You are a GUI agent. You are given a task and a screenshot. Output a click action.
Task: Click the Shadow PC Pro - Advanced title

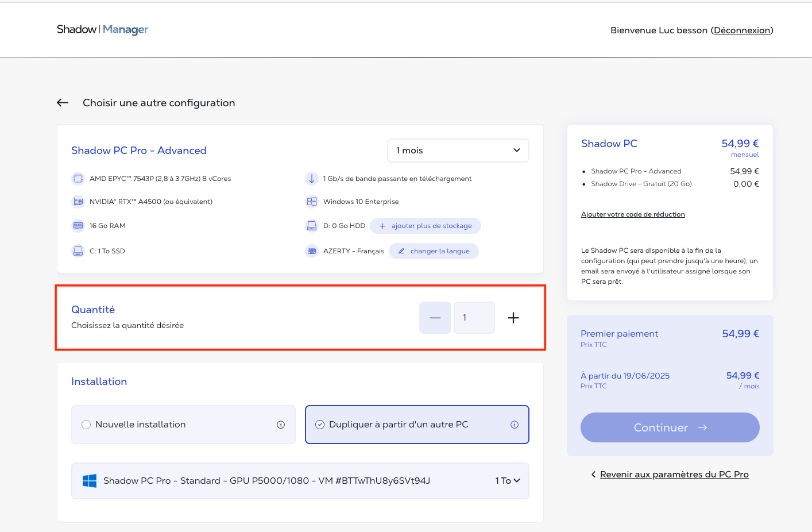[139, 151]
